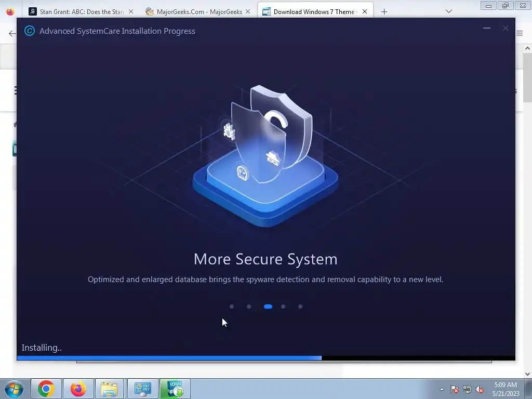The height and width of the screenshot is (399, 532).
Task: Switch to the MajorGeeks.Com tab
Action: [x=198, y=11]
